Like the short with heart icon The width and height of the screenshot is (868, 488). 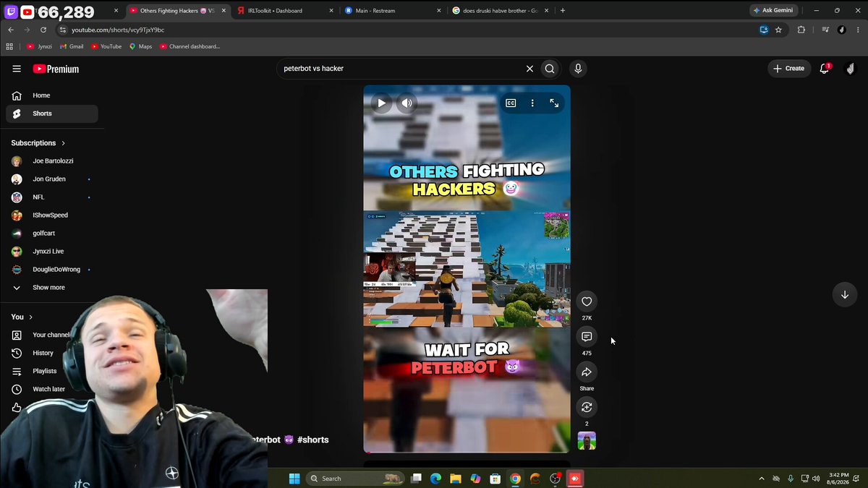point(587,301)
